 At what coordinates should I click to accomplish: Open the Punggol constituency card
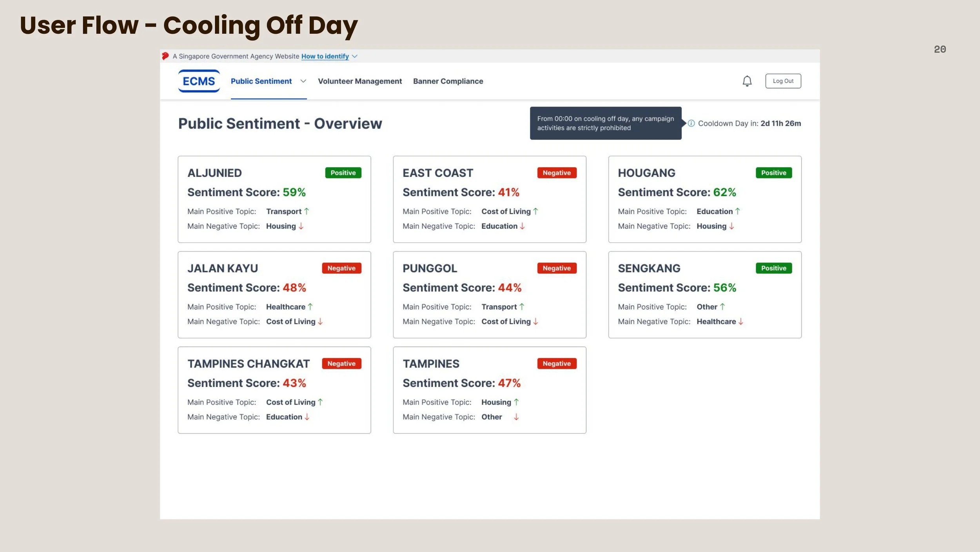tap(490, 295)
